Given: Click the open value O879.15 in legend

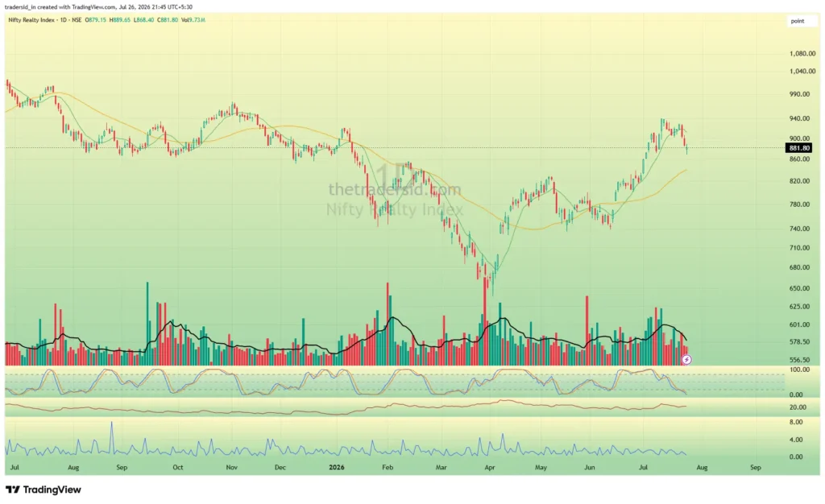Looking at the screenshot, I should tap(96, 20).
